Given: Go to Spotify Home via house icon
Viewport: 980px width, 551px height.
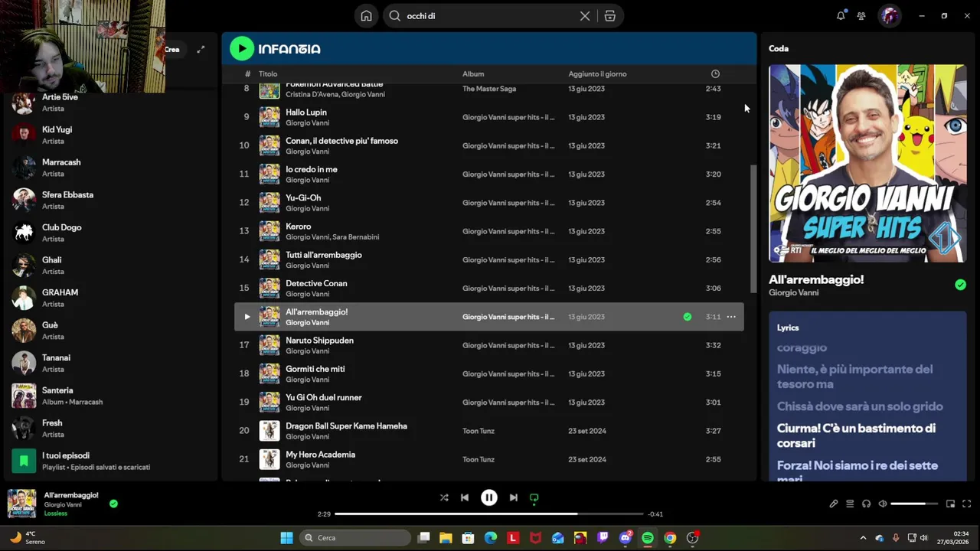Looking at the screenshot, I should pyautogui.click(x=366, y=16).
